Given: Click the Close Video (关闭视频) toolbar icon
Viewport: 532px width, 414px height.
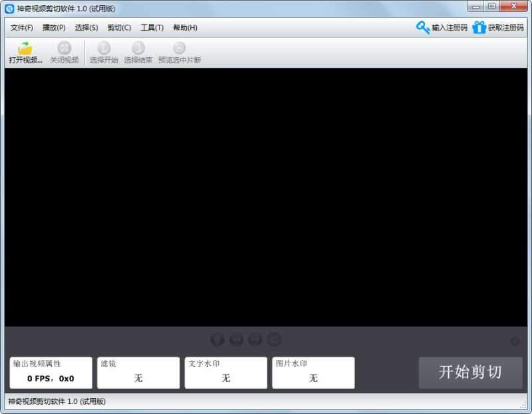Looking at the screenshot, I should pos(64,48).
